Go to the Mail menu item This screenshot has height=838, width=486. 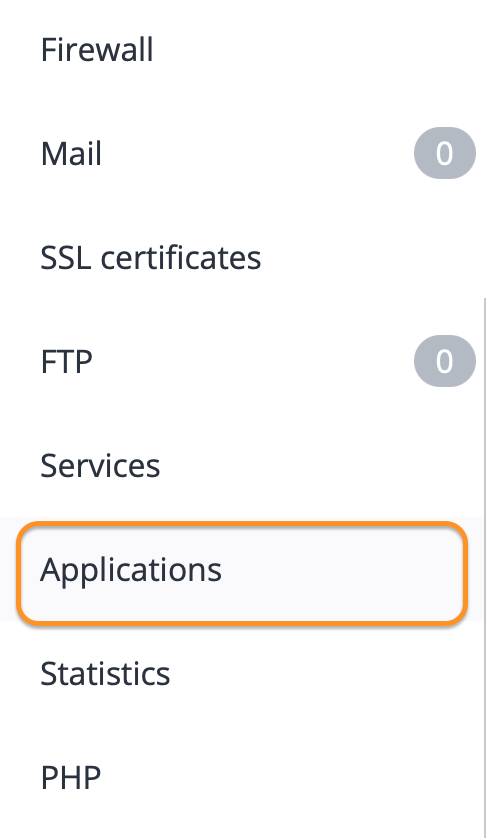pyautogui.click(x=242, y=153)
